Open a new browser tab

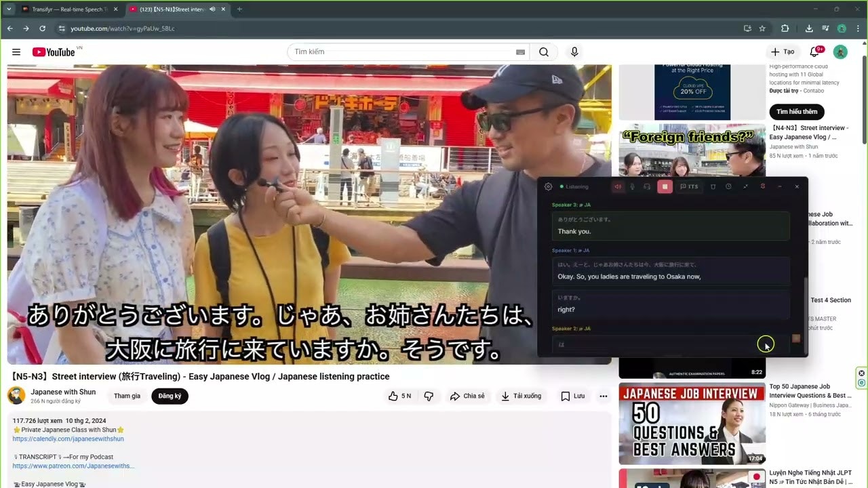[x=239, y=9]
